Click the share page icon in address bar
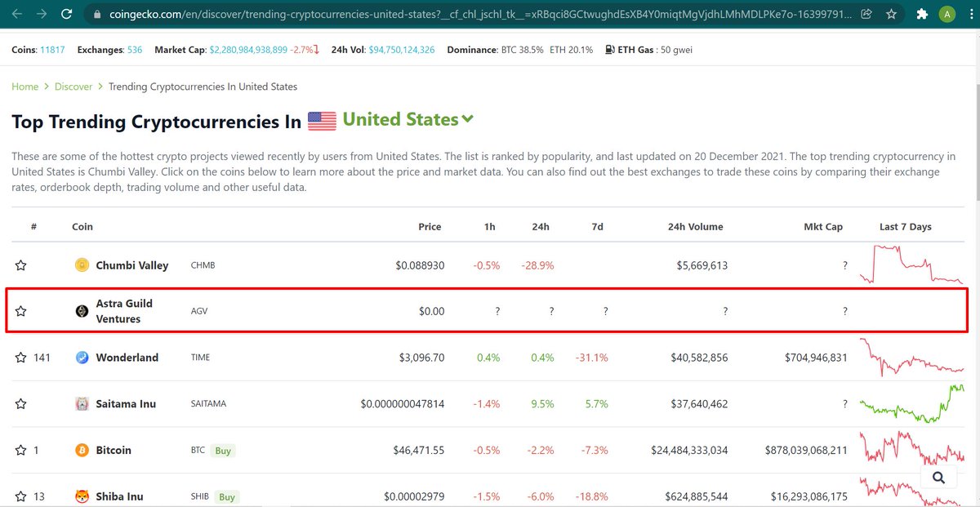This screenshot has width=980, height=507. 866,14
